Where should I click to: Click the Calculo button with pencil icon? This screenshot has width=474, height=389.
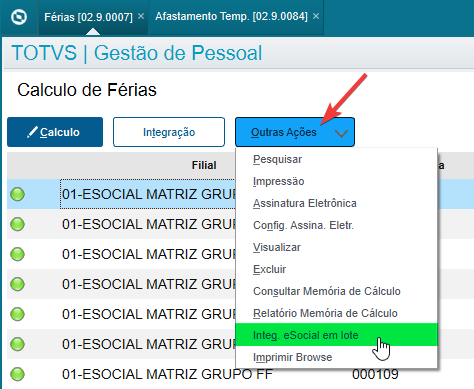(x=55, y=132)
